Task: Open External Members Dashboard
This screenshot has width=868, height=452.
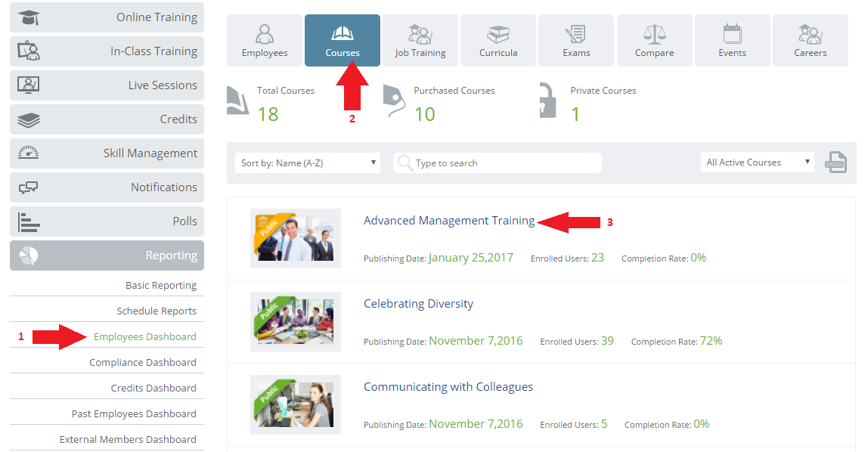Action: (128, 439)
